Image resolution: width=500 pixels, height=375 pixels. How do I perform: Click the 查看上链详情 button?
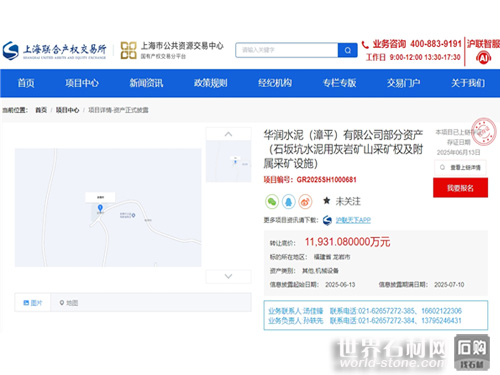click(x=460, y=167)
